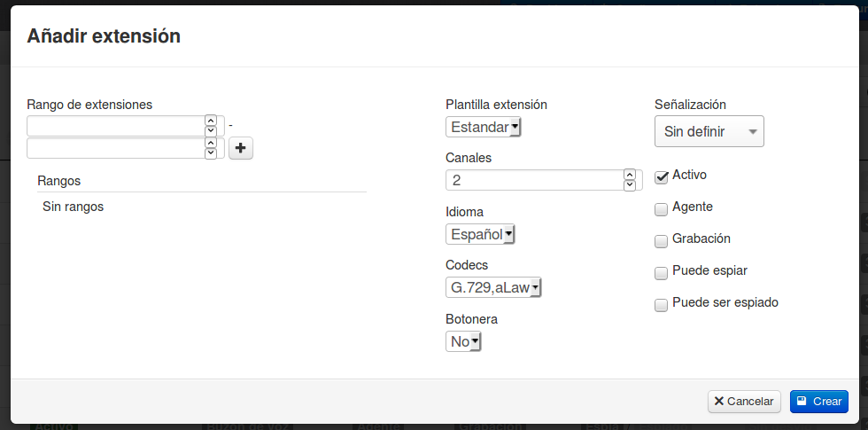The height and width of the screenshot is (430, 868).
Task: Open the Codecs dropdown
Action: click(493, 287)
